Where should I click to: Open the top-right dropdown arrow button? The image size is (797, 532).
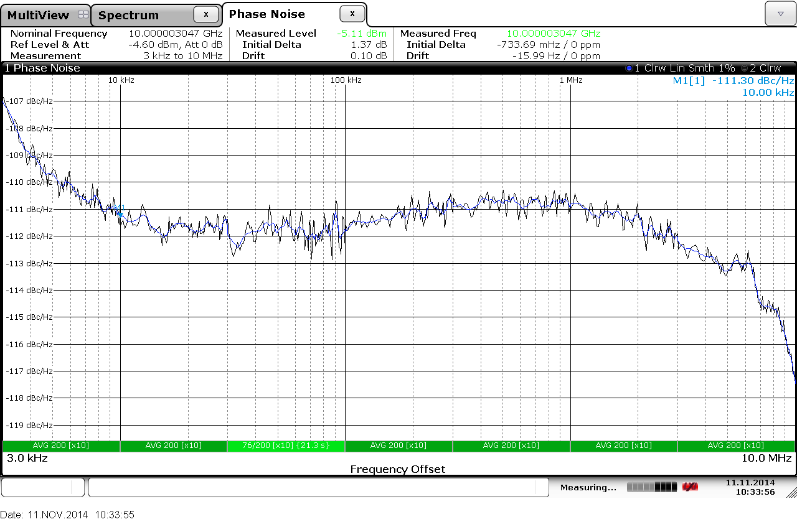click(x=780, y=13)
